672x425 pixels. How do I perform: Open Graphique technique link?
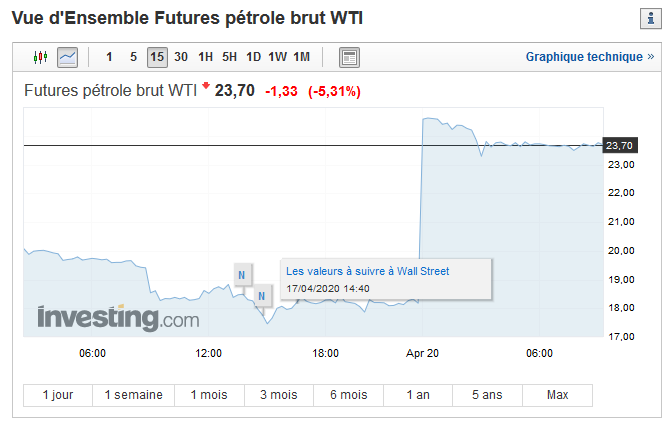click(x=590, y=57)
